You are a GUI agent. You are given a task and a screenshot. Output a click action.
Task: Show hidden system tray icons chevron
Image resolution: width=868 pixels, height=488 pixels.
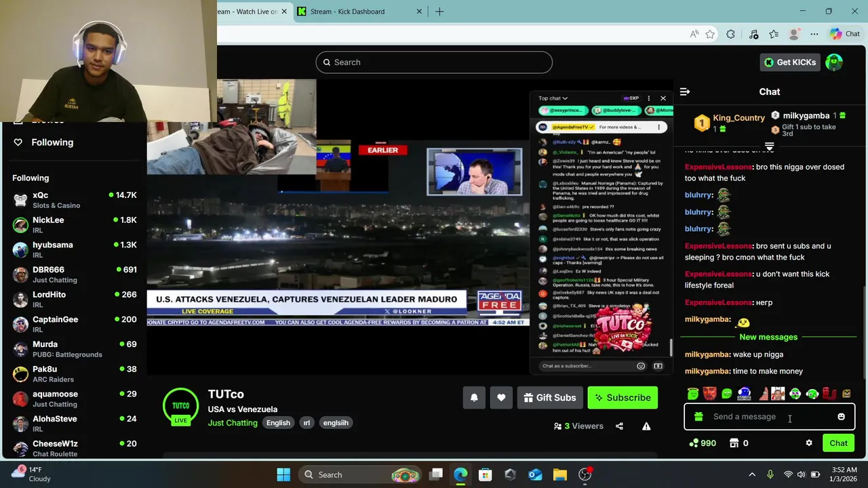point(751,474)
